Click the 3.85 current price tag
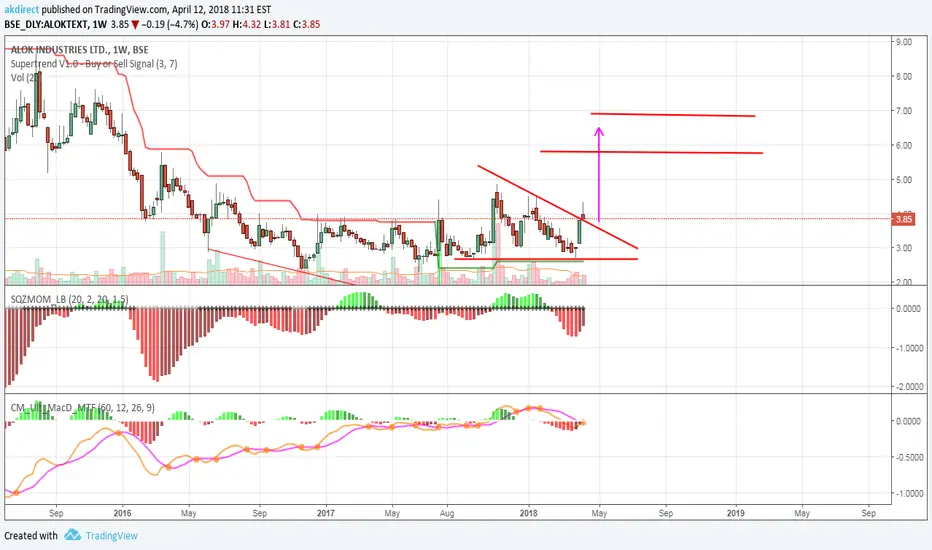This screenshot has height=550, width=932. 903,219
